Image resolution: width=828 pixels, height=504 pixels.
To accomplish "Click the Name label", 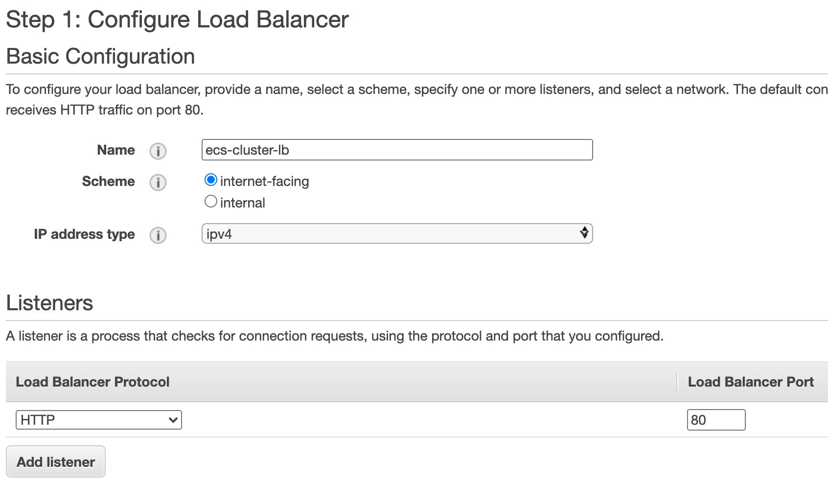I will [x=116, y=150].
